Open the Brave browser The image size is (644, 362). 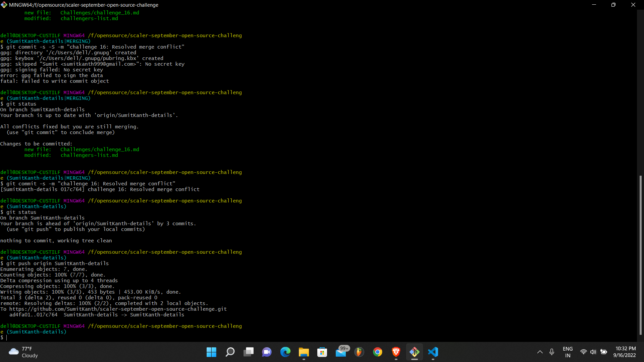pyautogui.click(x=396, y=352)
